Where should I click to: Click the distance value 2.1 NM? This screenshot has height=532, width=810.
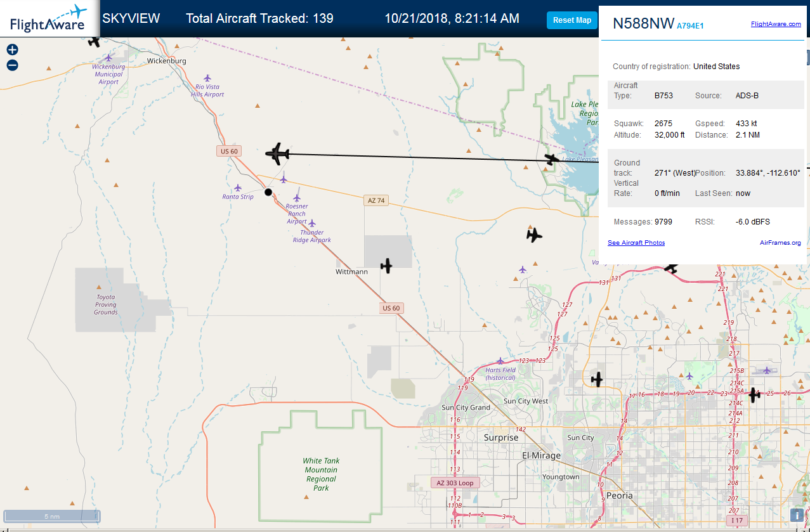[x=748, y=135]
